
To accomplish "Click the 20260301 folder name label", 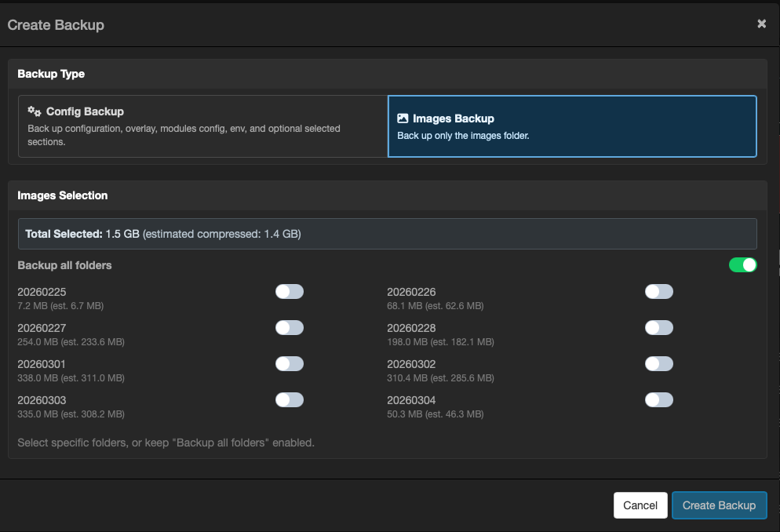I will [42, 364].
